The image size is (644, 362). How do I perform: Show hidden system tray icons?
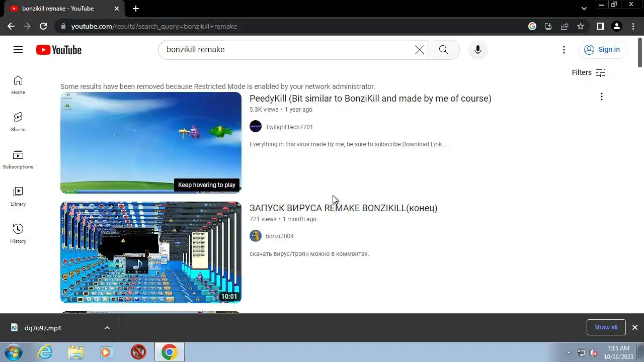tap(569, 352)
